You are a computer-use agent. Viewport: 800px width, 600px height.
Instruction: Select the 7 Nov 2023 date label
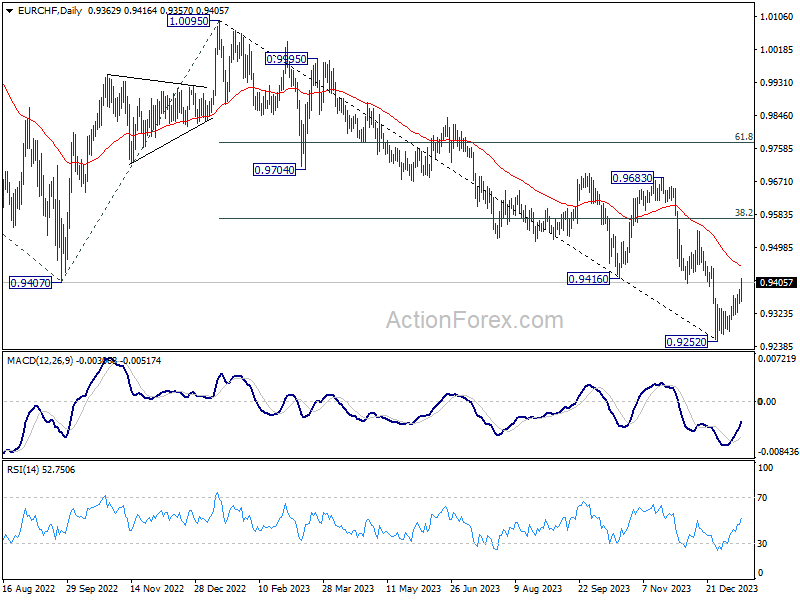click(x=667, y=588)
